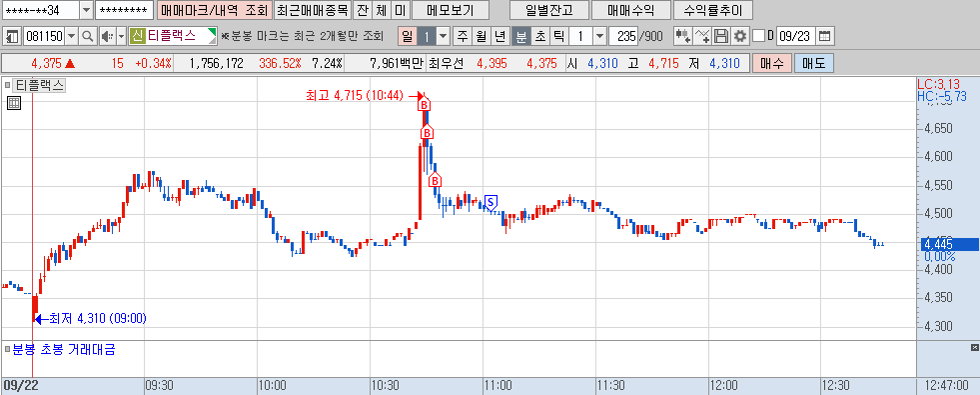Click the add candlestick chart icon
This screenshot has height=395, width=980.
[682, 36]
